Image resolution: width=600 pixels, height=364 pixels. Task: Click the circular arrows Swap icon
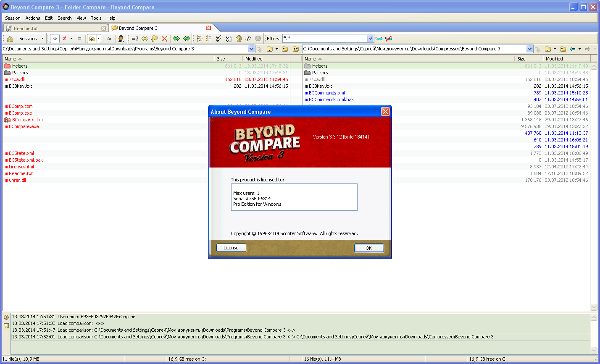248,39
